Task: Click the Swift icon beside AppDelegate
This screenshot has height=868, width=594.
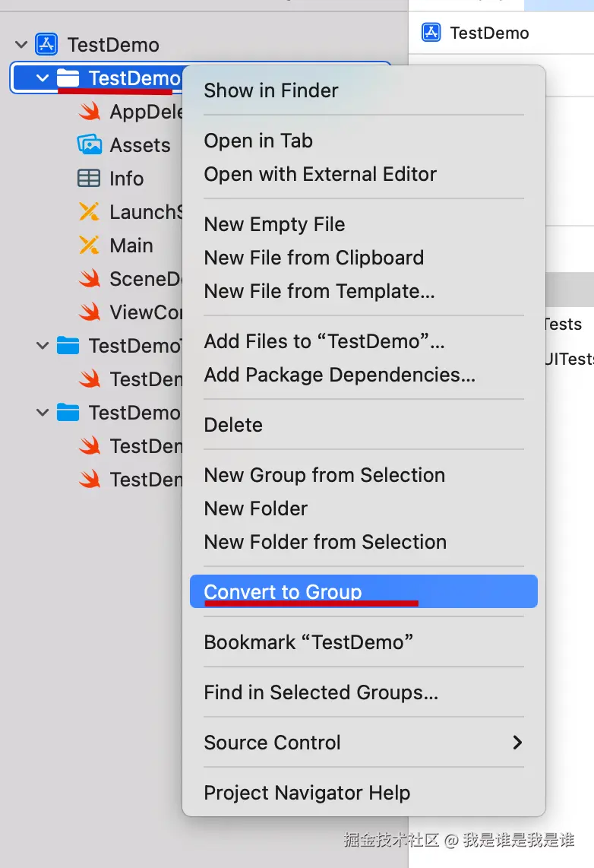Action: tap(89, 112)
